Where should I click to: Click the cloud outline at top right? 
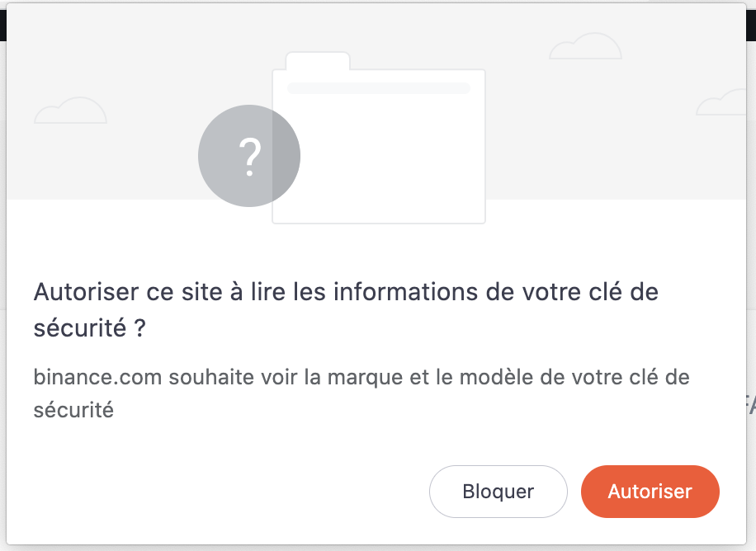click(x=585, y=46)
